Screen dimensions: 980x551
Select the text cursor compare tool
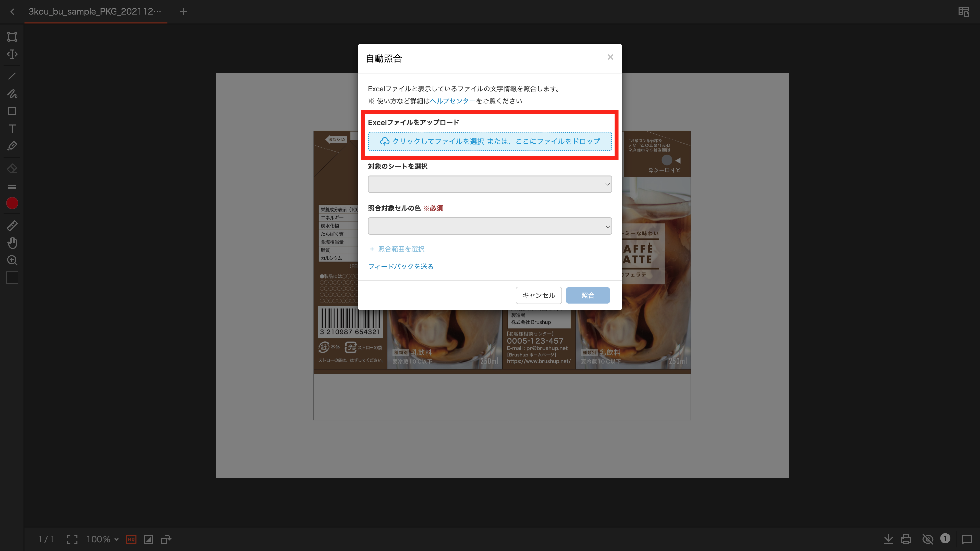click(x=12, y=54)
